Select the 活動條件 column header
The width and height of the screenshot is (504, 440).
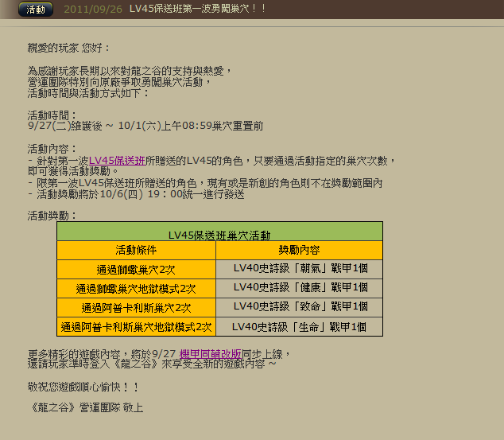(x=136, y=250)
